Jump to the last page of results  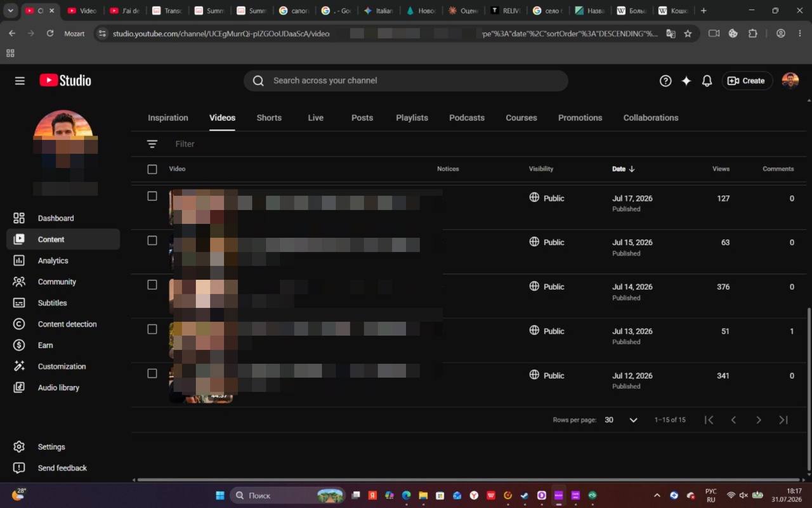pos(783,420)
